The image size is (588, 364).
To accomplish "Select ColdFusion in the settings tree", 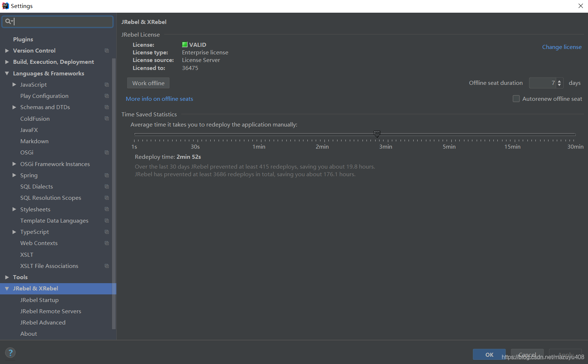I will pos(35,119).
